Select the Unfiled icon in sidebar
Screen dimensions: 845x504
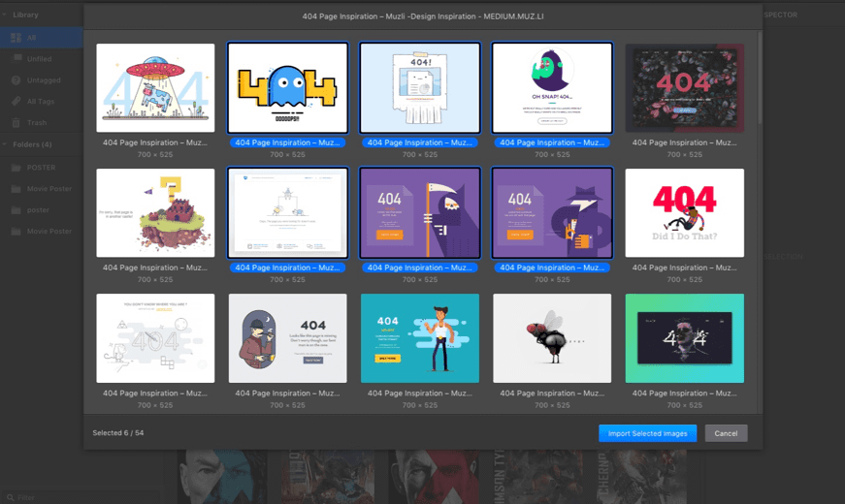tap(16, 58)
